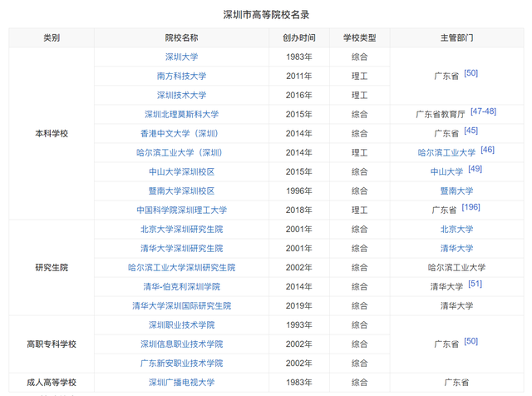The image size is (532, 396).
Task: Open the 北京大学深圳研究生院 link
Action: point(181,230)
